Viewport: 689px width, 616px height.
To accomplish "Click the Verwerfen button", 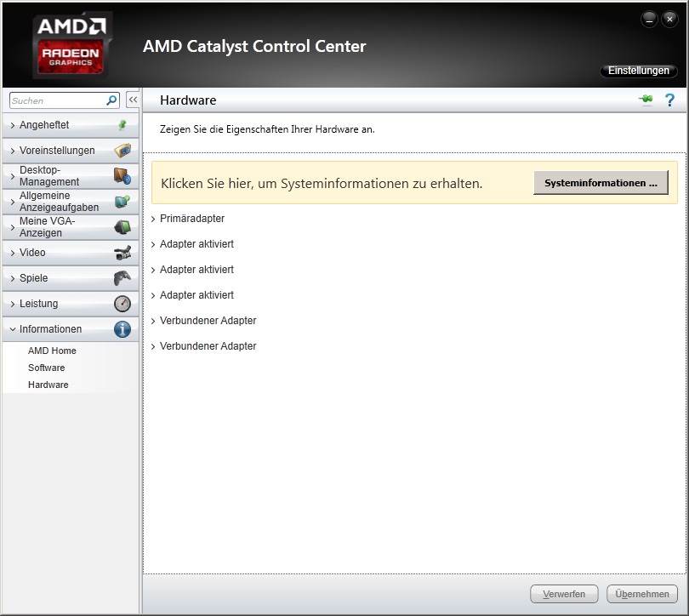I will pyautogui.click(x=564, y=594).
